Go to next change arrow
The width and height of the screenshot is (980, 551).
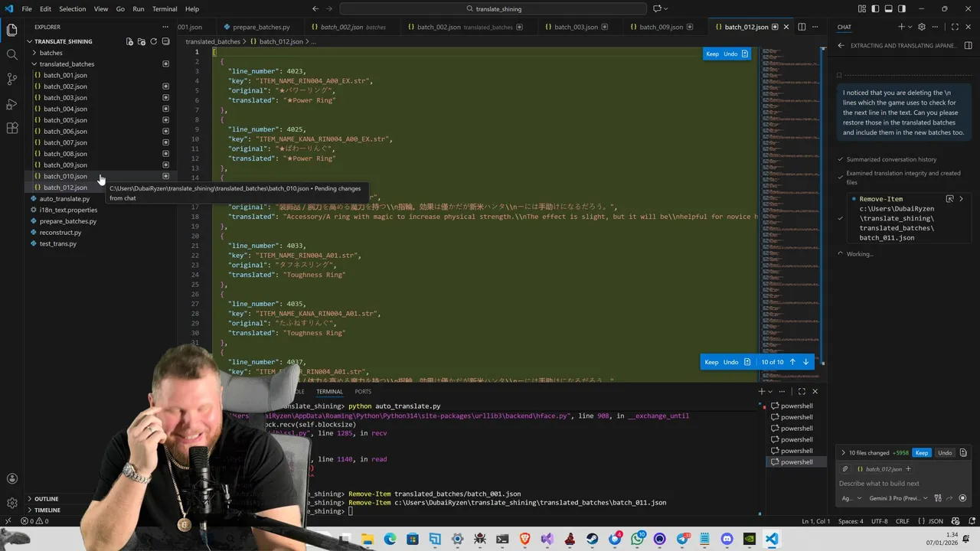pos(805,362)
